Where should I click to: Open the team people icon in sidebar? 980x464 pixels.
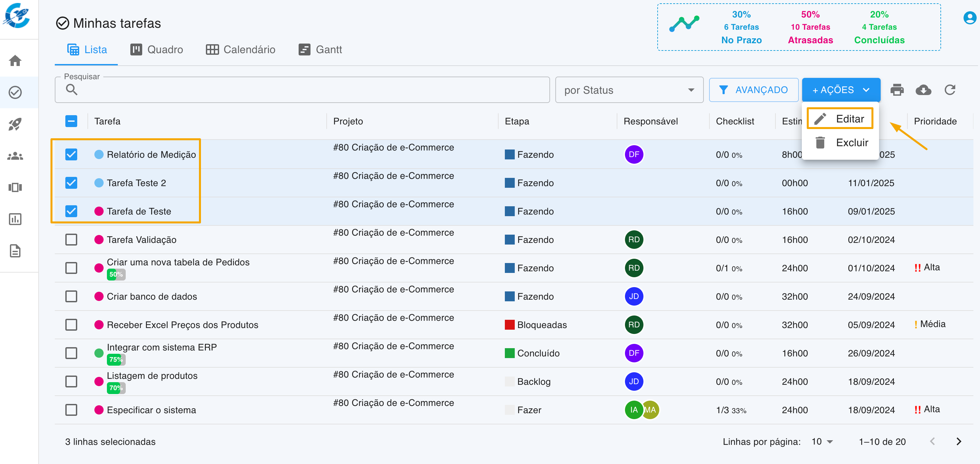pos(15,156)
